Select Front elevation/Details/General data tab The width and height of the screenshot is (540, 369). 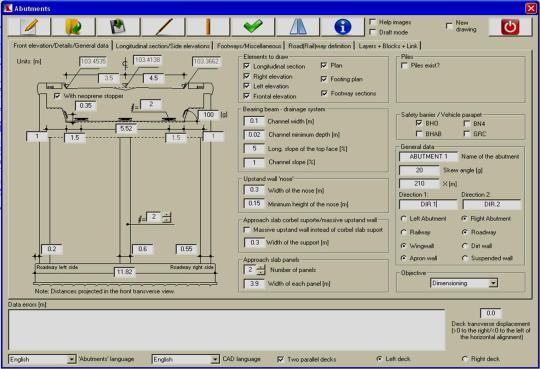pos(61,45)
